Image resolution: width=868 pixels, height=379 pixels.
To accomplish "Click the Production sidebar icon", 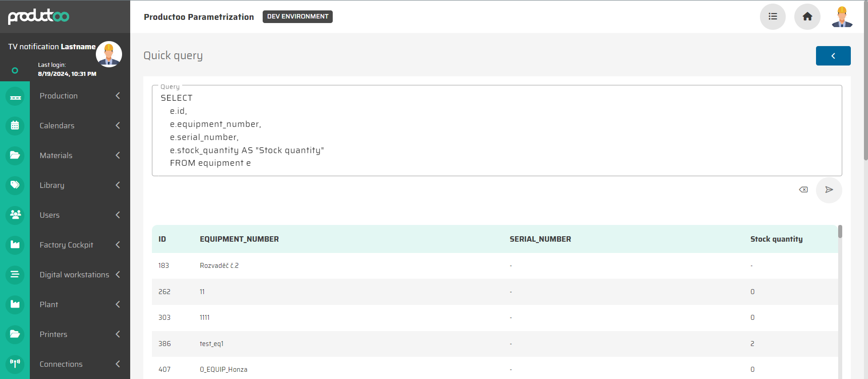I will coord(15,96).
